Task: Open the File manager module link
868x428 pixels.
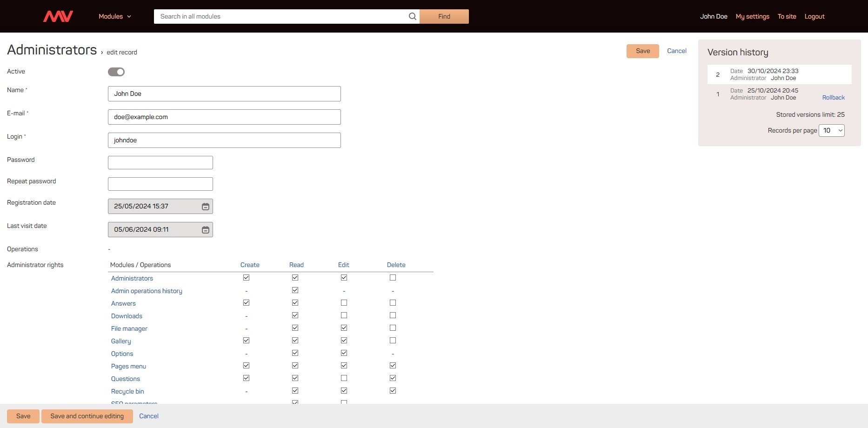Action: (x=129, y=328)
